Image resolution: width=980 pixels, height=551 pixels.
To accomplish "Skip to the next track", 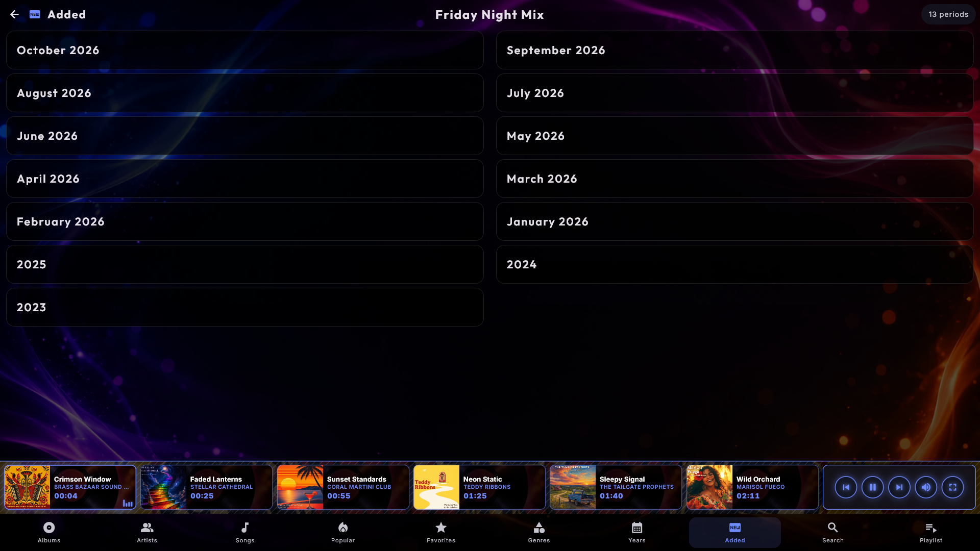I will pos(899,487).
